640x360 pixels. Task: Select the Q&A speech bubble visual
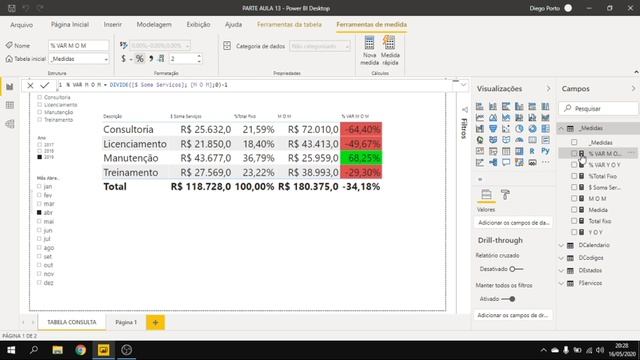point(506,162)
